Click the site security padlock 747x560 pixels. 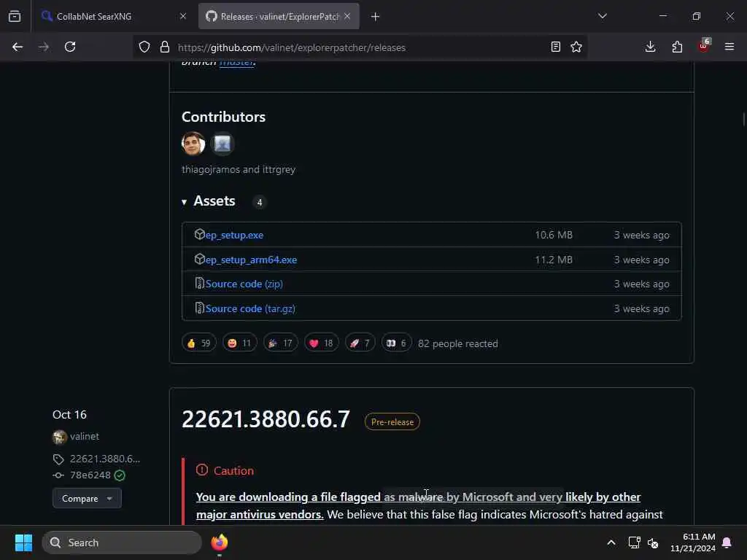[x=165, y=47]
